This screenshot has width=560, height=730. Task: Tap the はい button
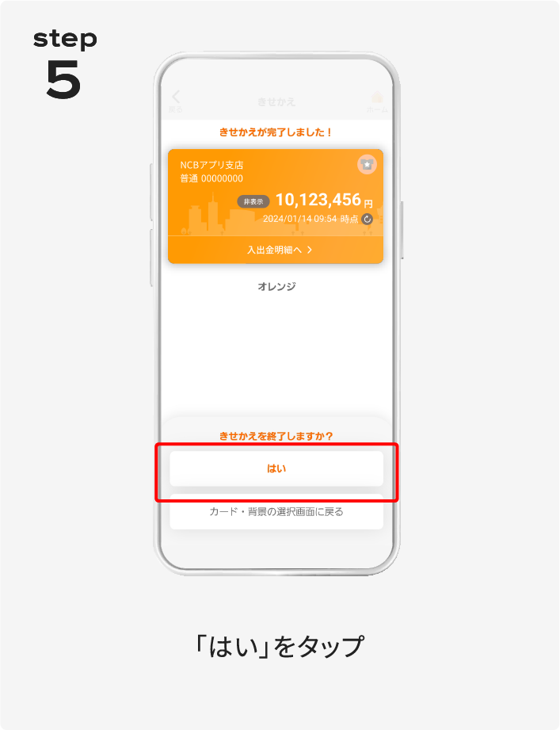[x=276, y=468]
